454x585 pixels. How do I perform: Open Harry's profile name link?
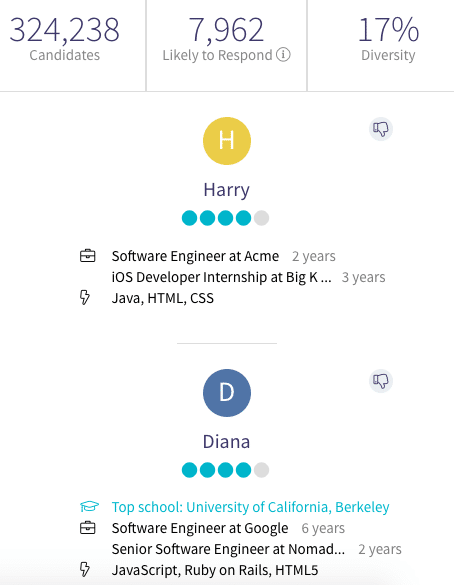(x=226, y=190)
